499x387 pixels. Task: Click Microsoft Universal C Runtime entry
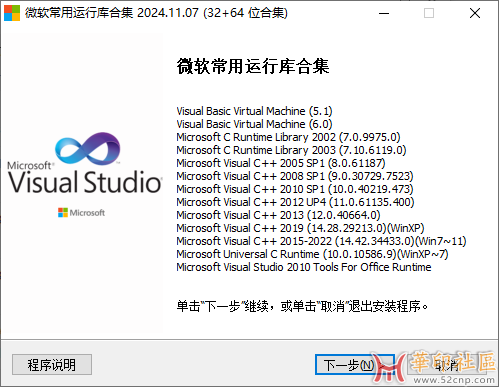point(312,254)
